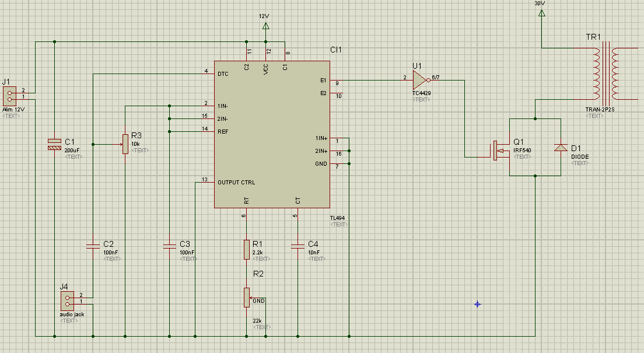Select the TL494 chip body CI1
This screenshot has width=644, height=353.
pyautogui.click(x=272, y=134)
